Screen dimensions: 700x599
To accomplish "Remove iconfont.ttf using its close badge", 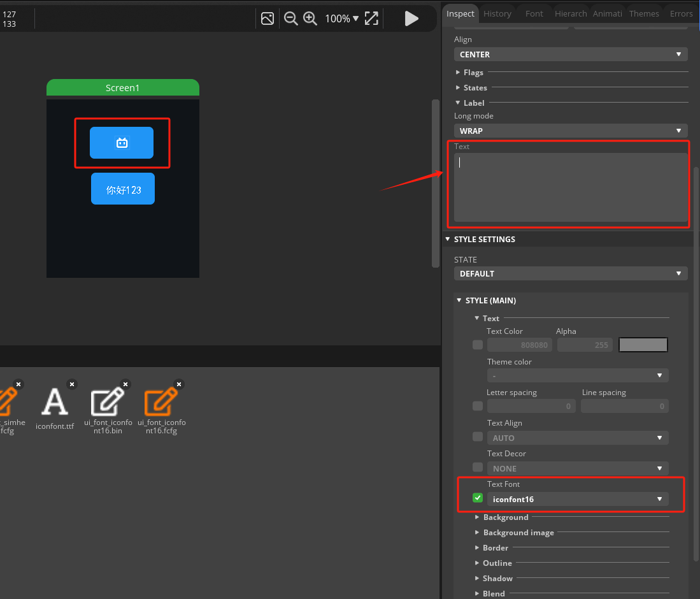I will click(x=72, y=384).
